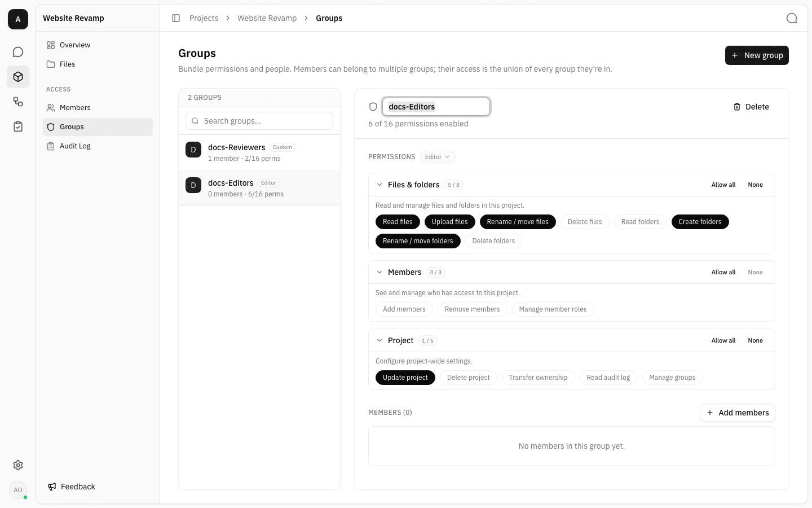Open Files in sidebar

[x=98, y=64]
